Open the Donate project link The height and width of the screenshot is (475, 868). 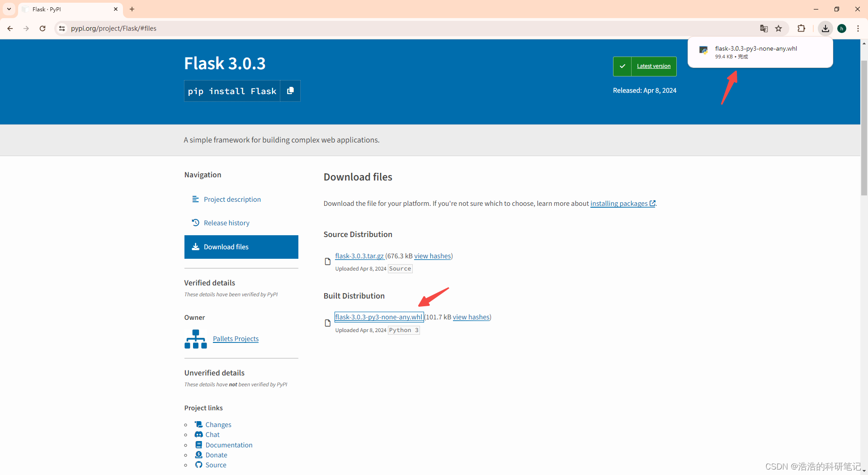216,455
